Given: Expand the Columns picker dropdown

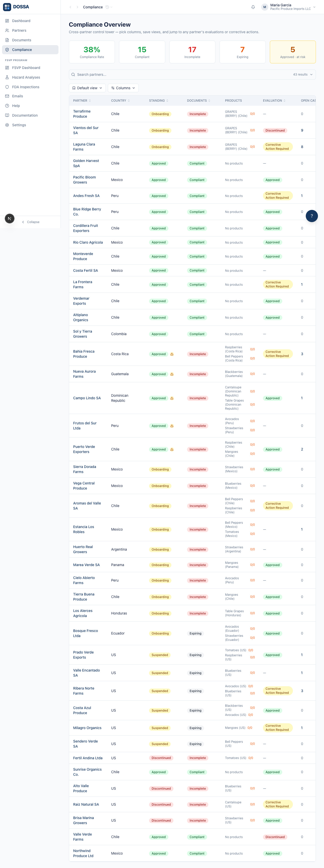Looking at the screenshot, I should (123, 88).
